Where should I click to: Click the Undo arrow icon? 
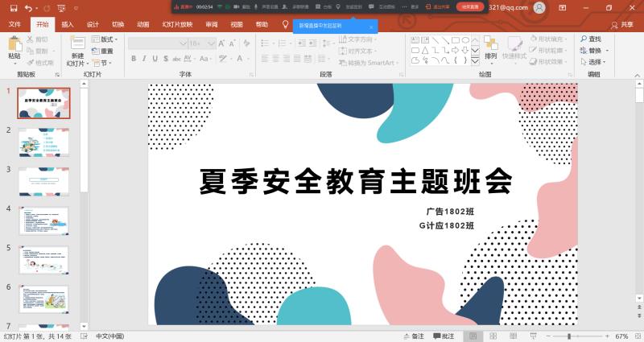[28, 8]
